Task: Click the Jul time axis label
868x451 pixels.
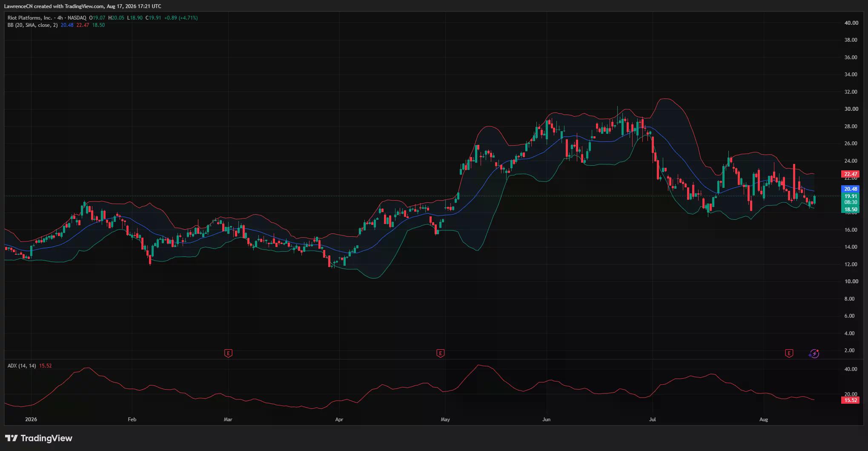Action: 652,419
